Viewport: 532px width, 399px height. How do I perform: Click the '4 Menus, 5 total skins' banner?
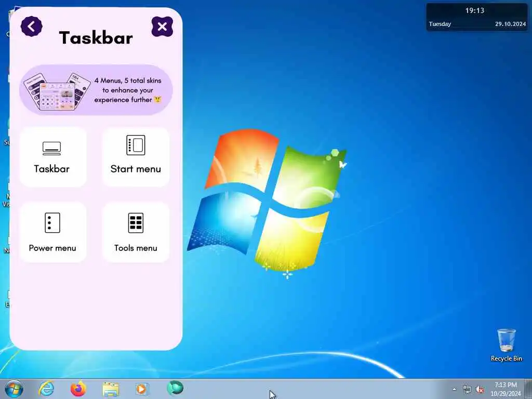click(96, 90)
